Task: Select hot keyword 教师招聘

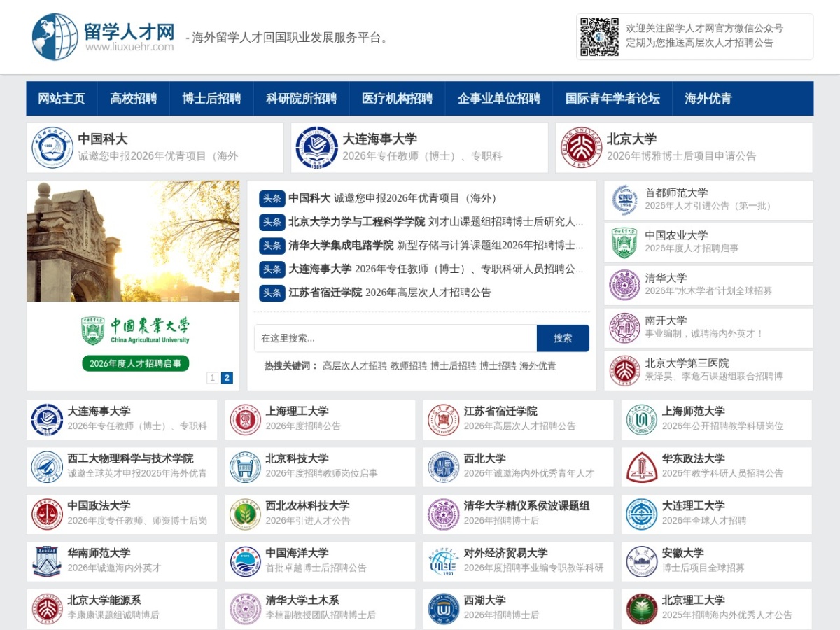Action: [409, 365]
